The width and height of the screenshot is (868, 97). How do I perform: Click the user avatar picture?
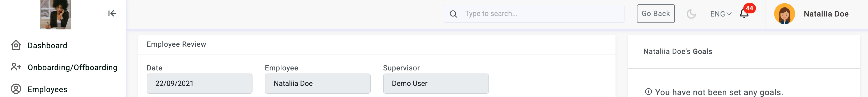[784, 14]
